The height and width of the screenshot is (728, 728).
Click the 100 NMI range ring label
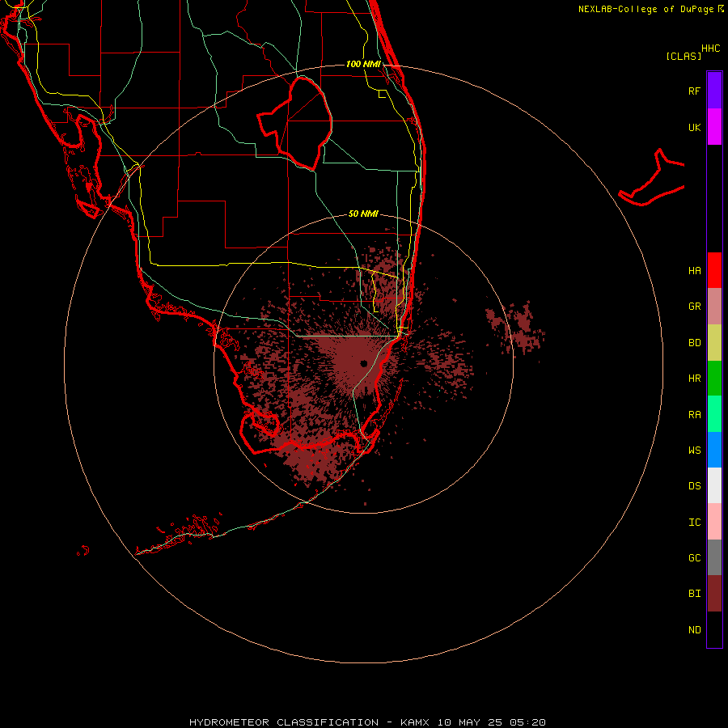(x=363, y=64)
